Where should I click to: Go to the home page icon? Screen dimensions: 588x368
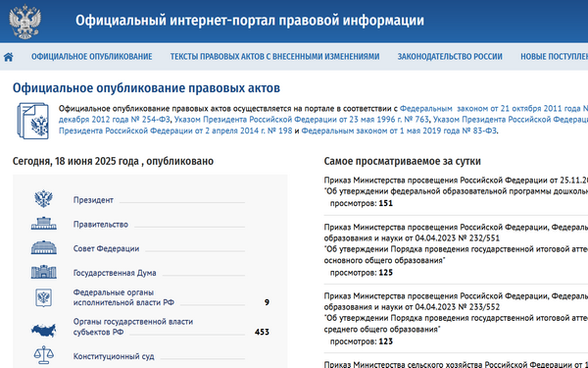tap(9, 57)
